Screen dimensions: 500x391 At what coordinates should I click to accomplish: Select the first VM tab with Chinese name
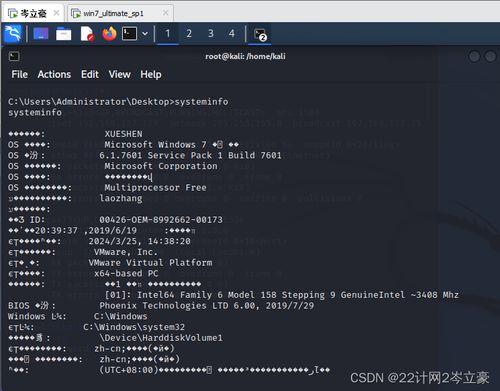[33, 13]
